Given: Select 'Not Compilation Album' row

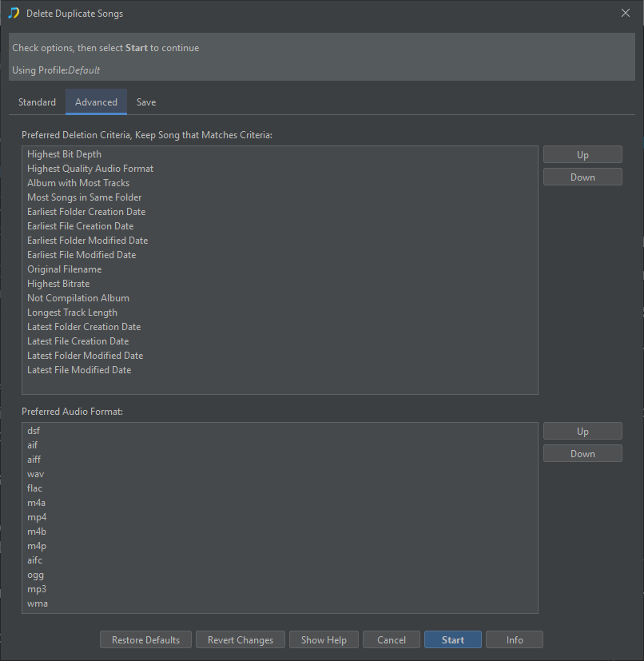Looking at the screenshot, I should point(280,298).
